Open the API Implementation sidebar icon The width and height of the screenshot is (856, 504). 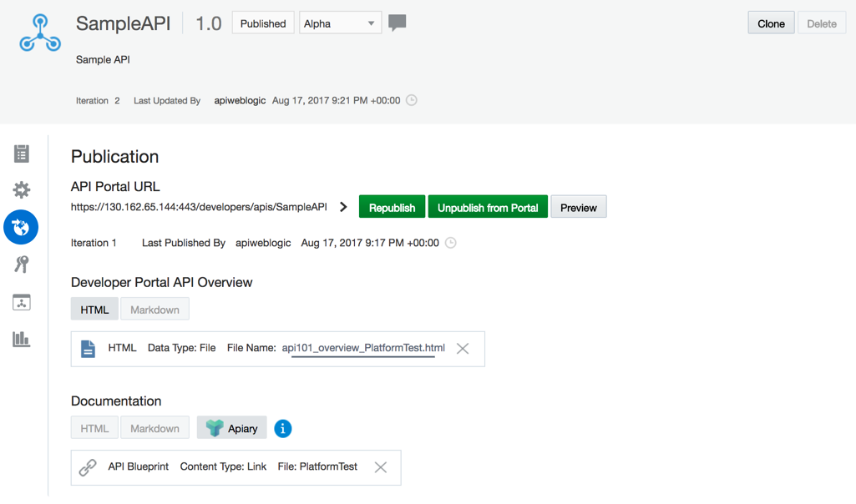(x=21, y=154)
